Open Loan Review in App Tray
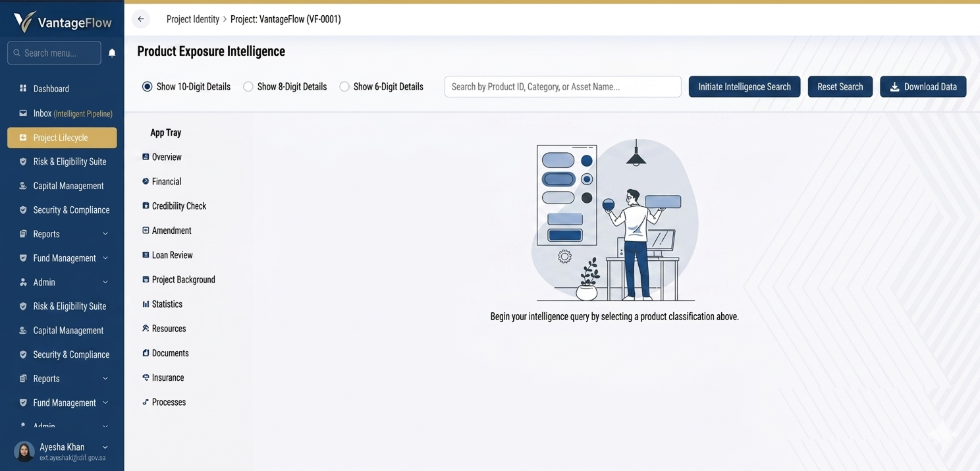This screenshot has width=980, height=471. point(172,255)
